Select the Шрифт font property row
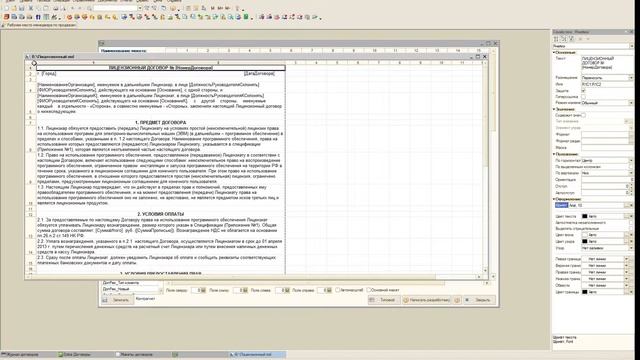Screen dimensions: 640x360 [x=593, y=205]
